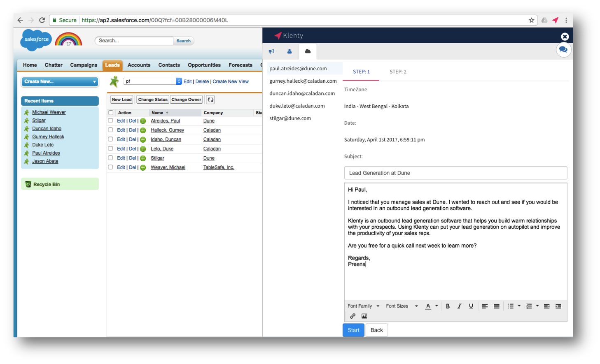Switch to the cloud tab in Klenty panel
The height and width of the screenshot is (364, 600).
click(x=308, y=51)
